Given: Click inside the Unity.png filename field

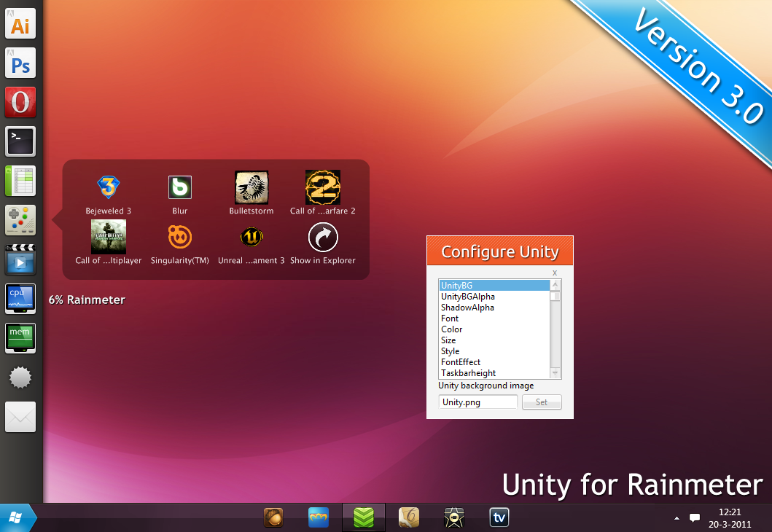Looking at the screenshot, I should pyautogui.click(x=477, y=402).
